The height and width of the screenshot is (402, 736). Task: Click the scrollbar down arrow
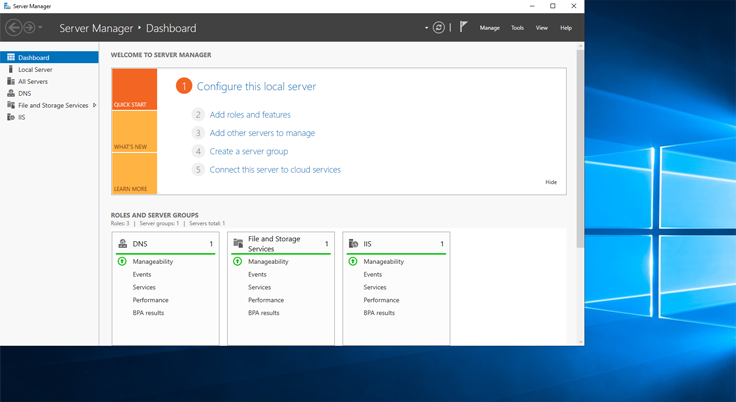click(581, 342)
